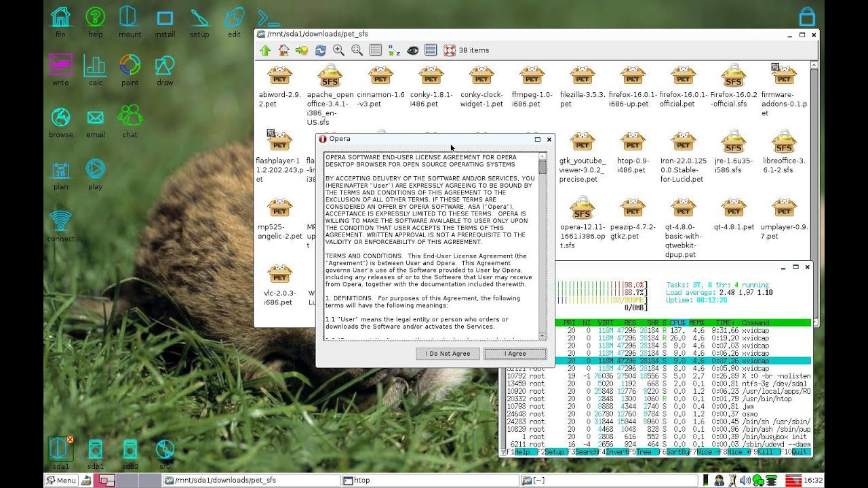Refresh the pet_sfs directory listing
Screen dimensions: 868x488
pos(320,50)
